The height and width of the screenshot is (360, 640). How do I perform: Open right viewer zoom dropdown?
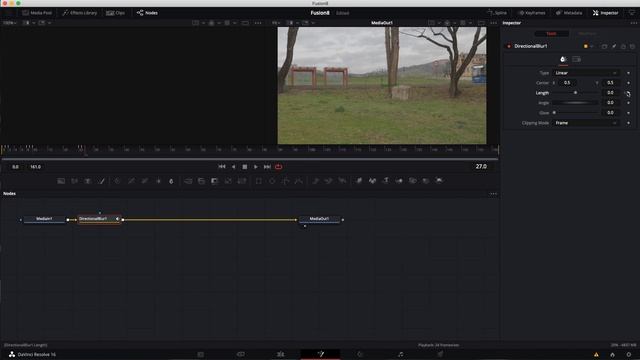(x=276, y=23)
